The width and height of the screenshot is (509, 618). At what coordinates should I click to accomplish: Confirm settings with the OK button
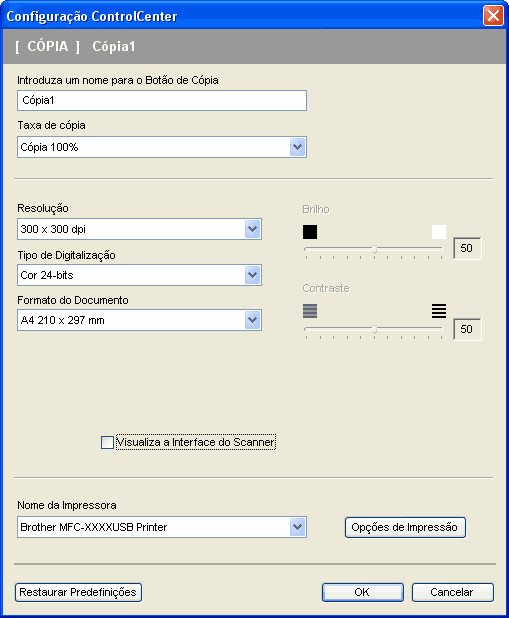pos(362,592)
